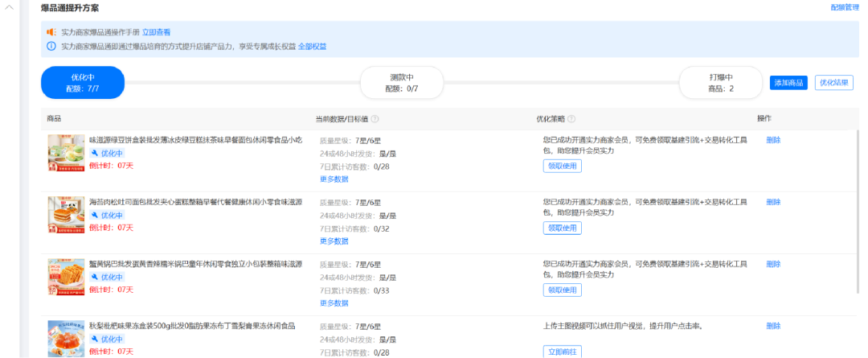
Task: Open the autumn pear jelly product thumbnail
Action: pos(66,339)
